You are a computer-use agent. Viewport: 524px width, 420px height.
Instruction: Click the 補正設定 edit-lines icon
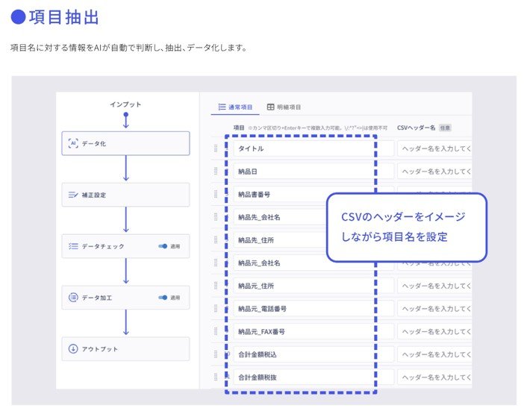pyautogui.click(x=73, y=195)
